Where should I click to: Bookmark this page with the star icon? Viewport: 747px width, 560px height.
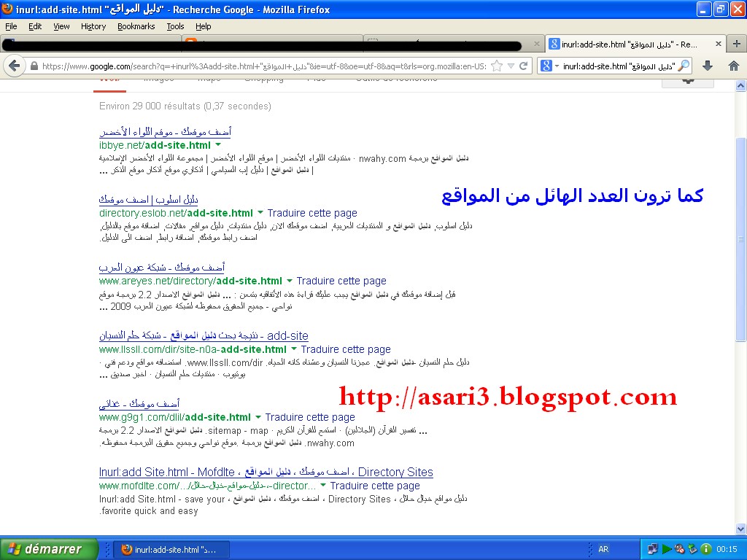[x=496, y=66]
